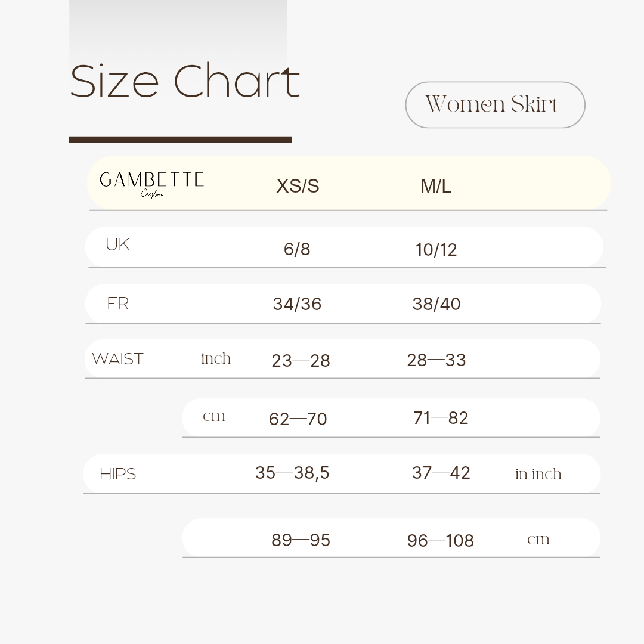The height and width of the screenshot is (644, 644).
Task: Click waist cm value 62—70
Action: tap(298, 419)
